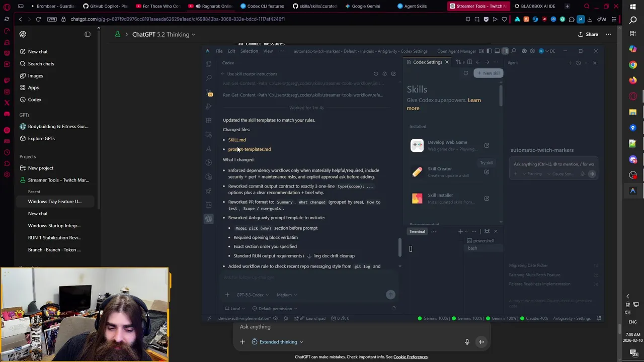
Task: Open Chrome from the Windows taskbar
Action: pyautogui.click(x=633, y=64)
